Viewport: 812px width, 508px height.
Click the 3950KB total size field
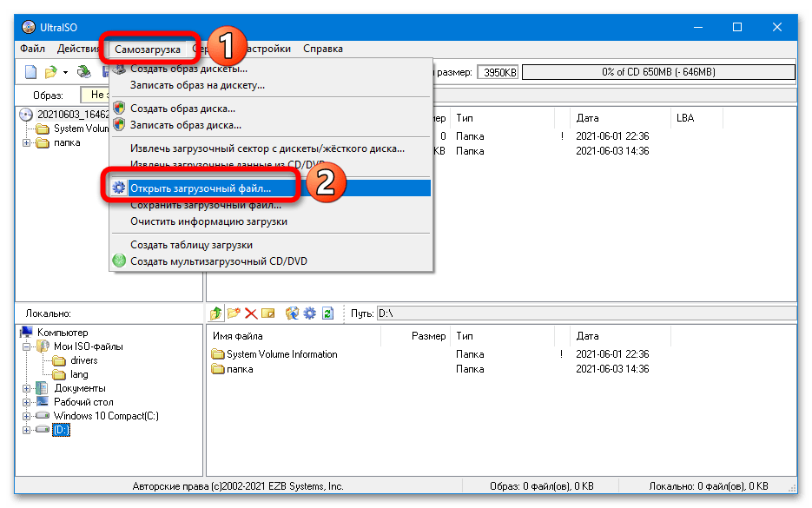(498, 72)
